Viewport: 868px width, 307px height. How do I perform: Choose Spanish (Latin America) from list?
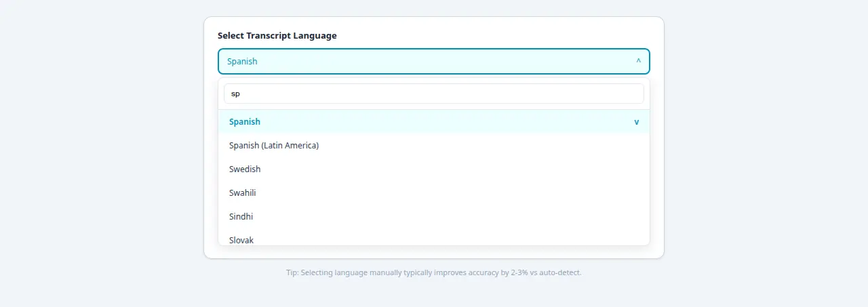pos(433,146)
